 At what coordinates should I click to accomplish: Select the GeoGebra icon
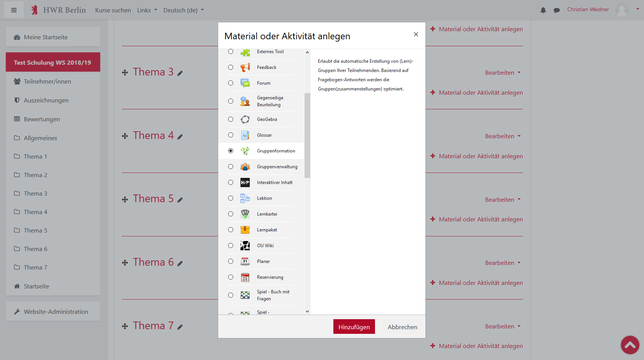[245, 119]
